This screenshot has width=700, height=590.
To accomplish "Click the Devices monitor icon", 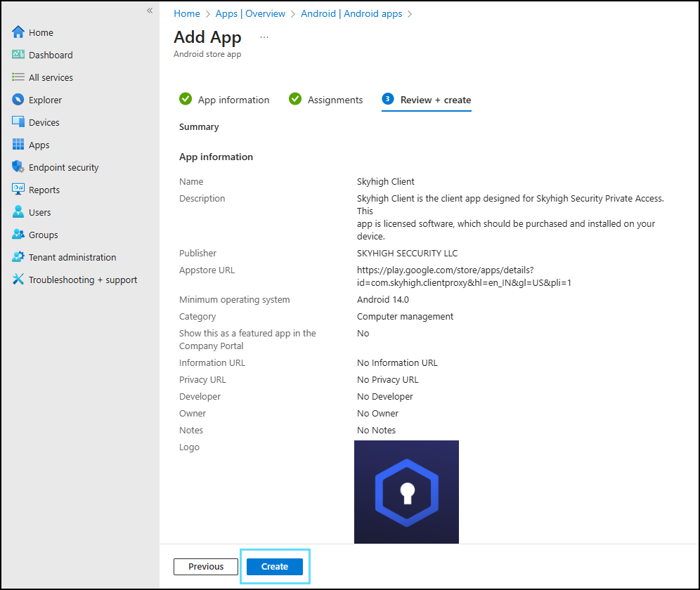I will (18, 122).
